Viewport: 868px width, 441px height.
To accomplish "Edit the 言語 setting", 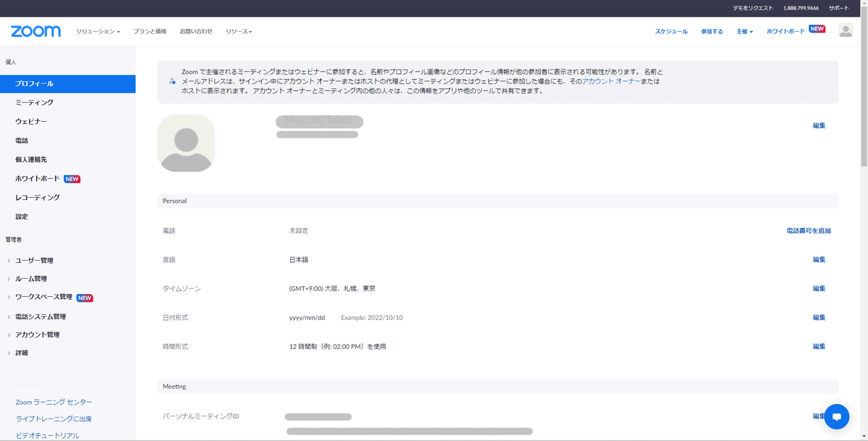I will click(819, 259).
